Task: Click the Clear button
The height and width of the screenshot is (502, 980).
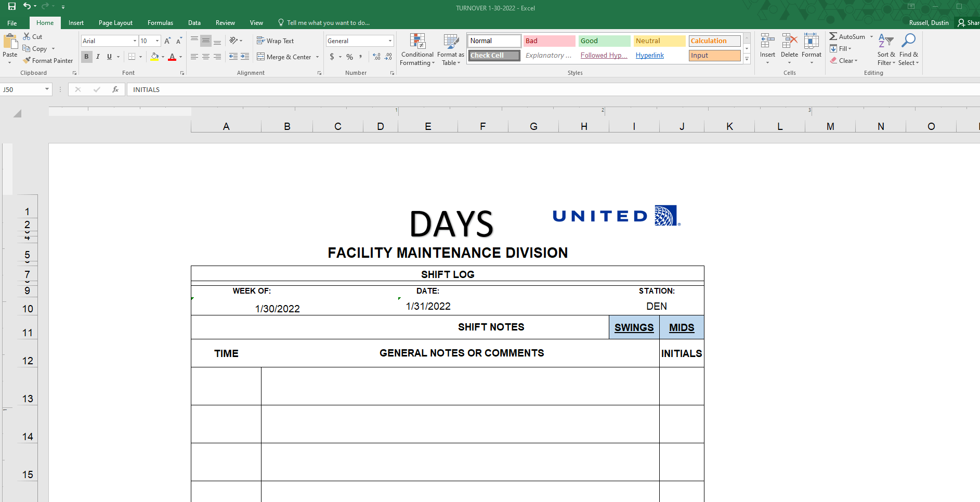Action: click(844, 60)
